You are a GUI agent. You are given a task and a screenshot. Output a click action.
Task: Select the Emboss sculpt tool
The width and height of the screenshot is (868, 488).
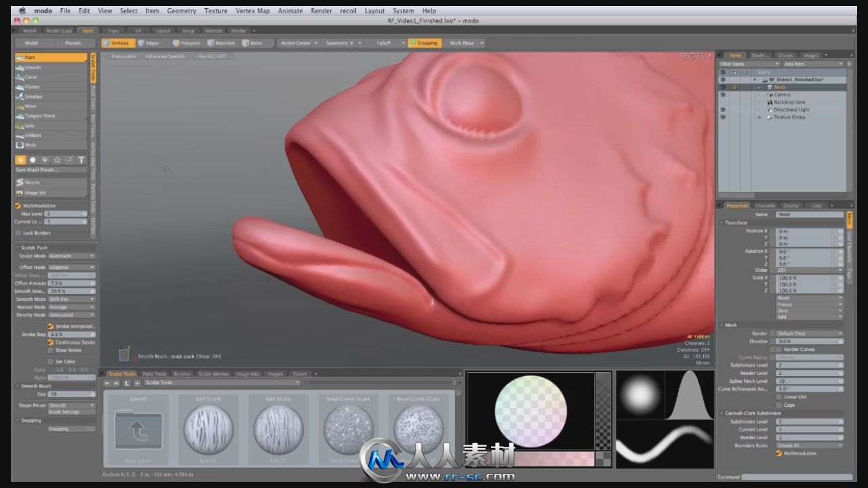[51, 135]
